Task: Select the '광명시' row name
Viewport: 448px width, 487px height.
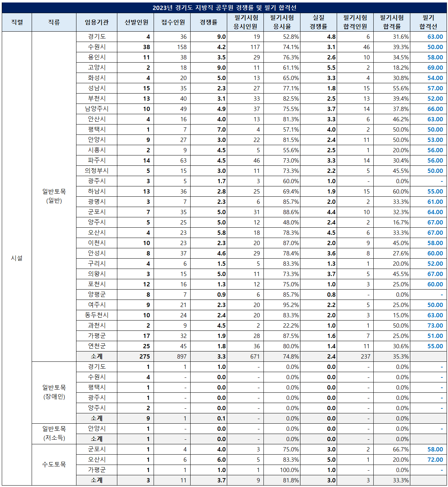Action: (97, 202)
